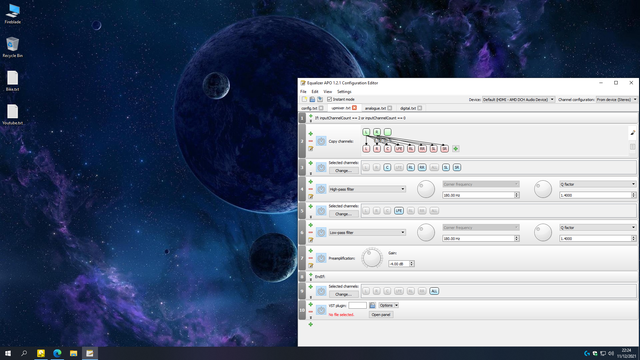The width and height of the screenshot is (640, 360).
Task: Remove the Low-pass filter in row 6
Action: click(x=311, y=232)
